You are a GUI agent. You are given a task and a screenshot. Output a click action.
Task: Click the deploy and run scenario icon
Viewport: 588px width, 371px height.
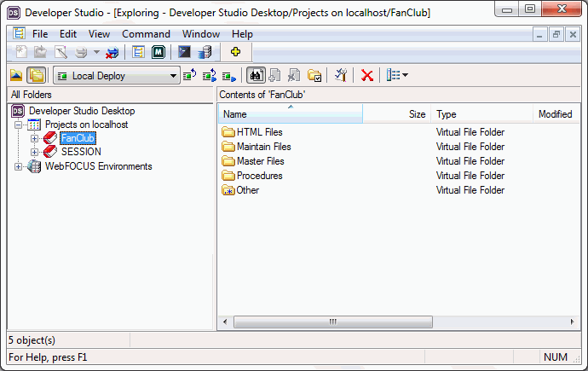pyautogui.click(x=210, y=75)
